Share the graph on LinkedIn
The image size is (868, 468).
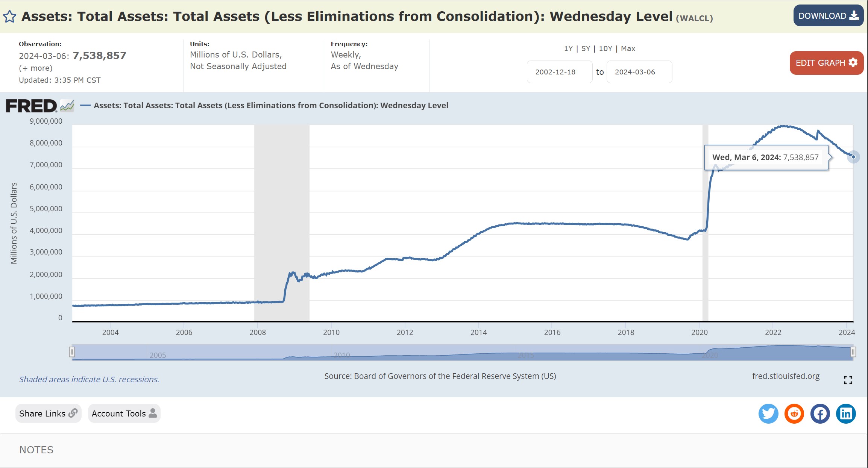[846, 414]
